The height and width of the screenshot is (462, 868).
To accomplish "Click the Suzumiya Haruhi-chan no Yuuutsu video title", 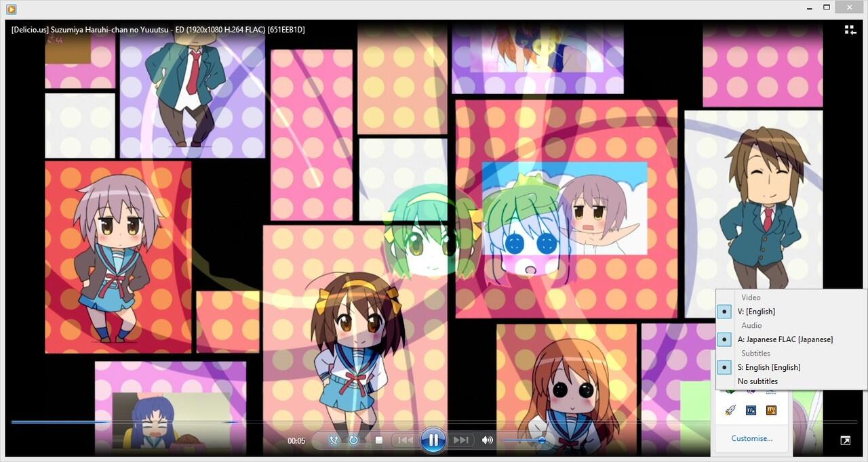I will tap(158, 30).
